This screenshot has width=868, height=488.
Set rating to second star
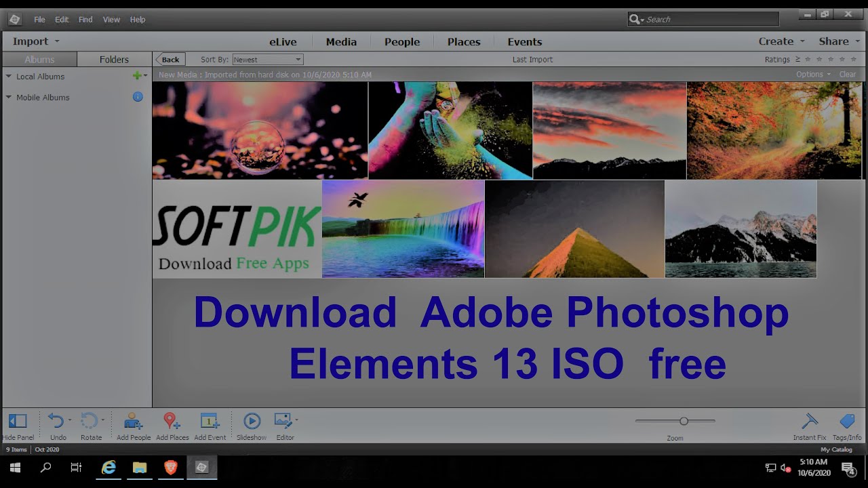click(819, 60)
